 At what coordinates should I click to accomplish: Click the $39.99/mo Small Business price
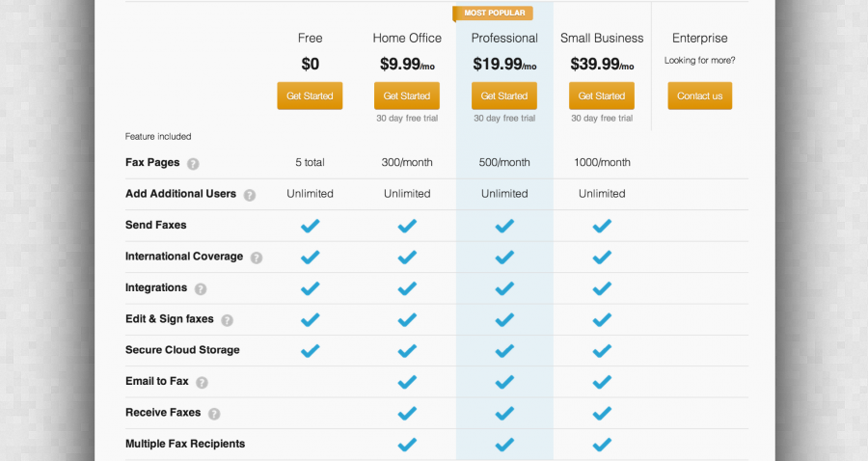[602, 65]
